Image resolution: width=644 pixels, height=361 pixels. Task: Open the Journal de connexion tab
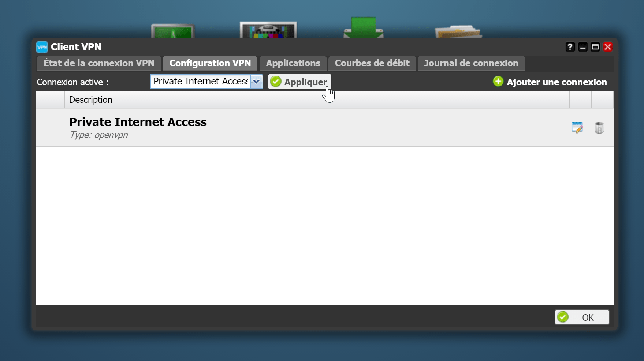(471, 63)
